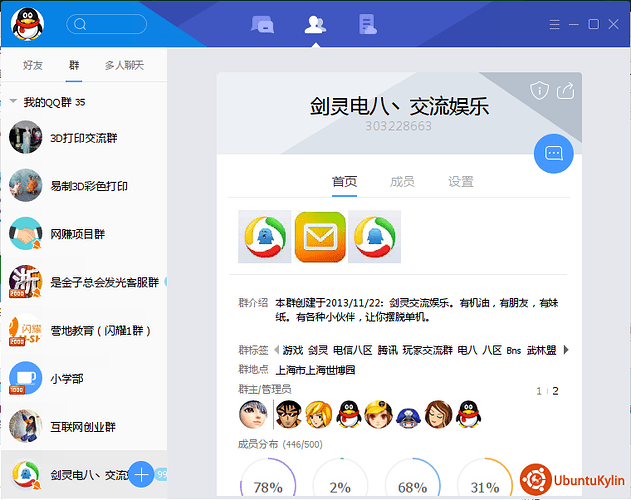This screenshot has height=500, width=631.
Task: Open the blonde hair admin avatar
Action: 318,414
